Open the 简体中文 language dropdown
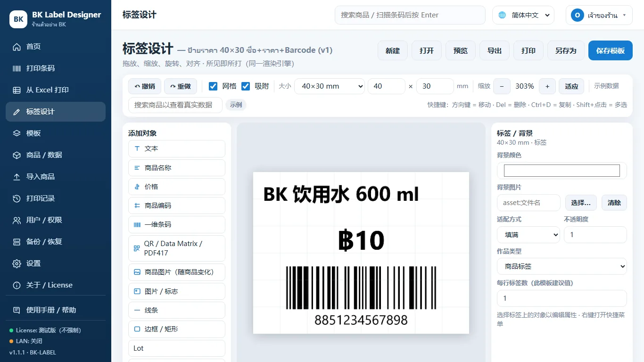The height and width of the screenshot is (362, 644). [523, 15]
